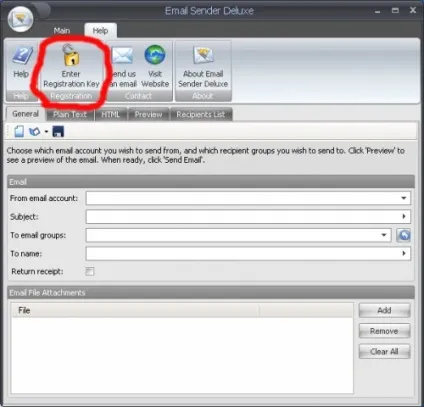Open Enter Registration Key padlock
424x407 pixels.
[71, 55]
